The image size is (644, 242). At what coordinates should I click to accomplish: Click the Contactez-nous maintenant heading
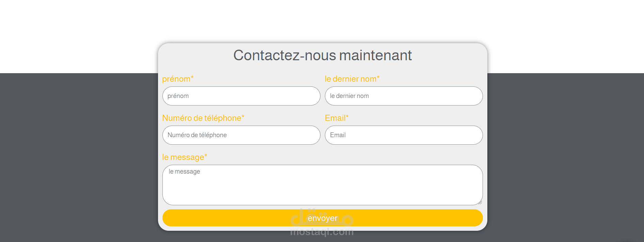click(x=322, y=55)
